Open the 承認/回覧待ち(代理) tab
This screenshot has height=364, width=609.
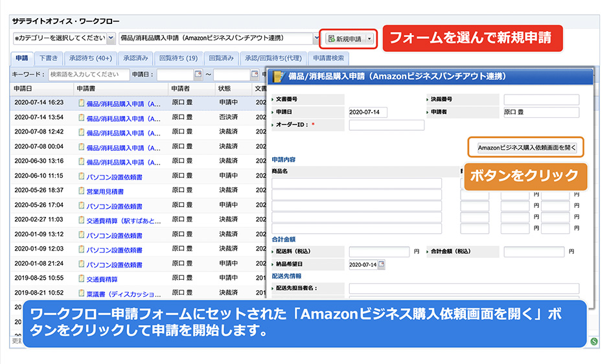click(x=273, y=58)
